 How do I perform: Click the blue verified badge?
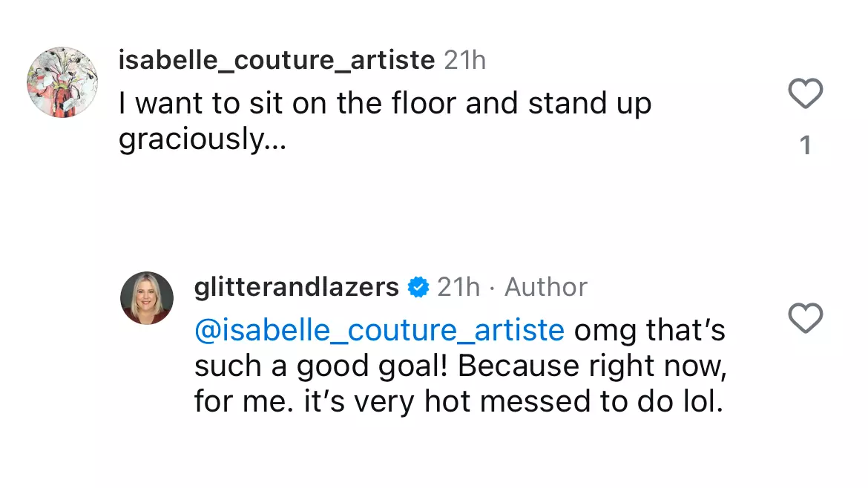pyautogui.click(x=418, y=287)
